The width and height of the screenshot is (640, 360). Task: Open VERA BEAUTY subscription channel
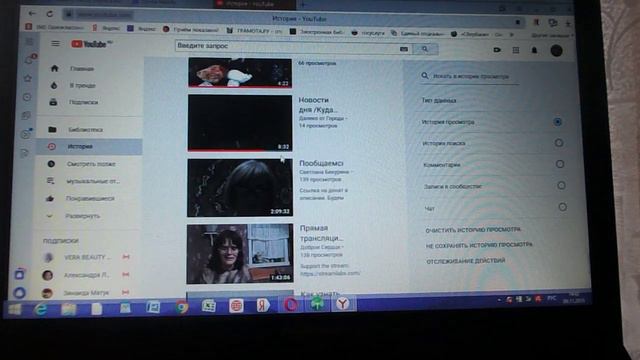pos(86,257)
